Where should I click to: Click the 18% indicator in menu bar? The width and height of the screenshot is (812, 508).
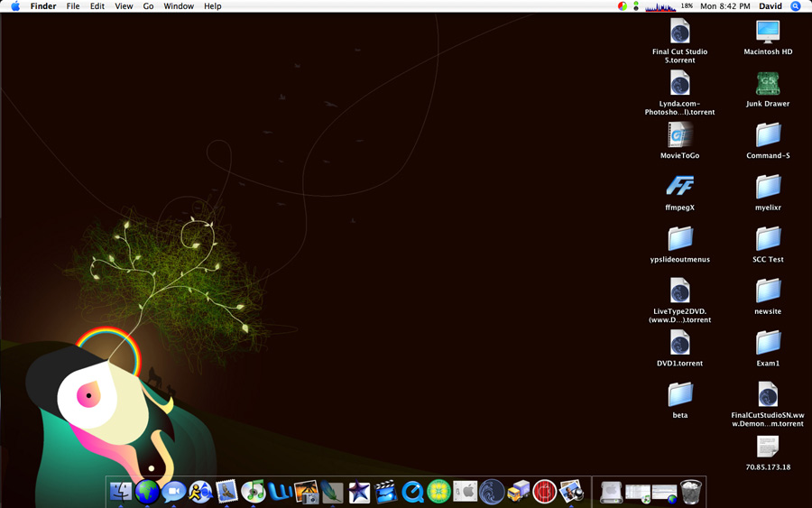[687, 6]
